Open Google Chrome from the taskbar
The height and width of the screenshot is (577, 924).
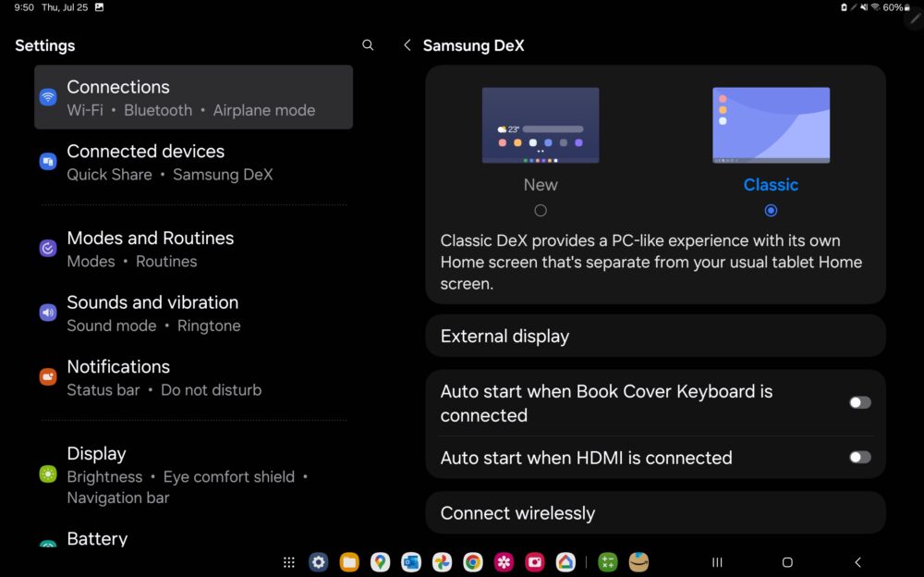[x=472, y=561]
